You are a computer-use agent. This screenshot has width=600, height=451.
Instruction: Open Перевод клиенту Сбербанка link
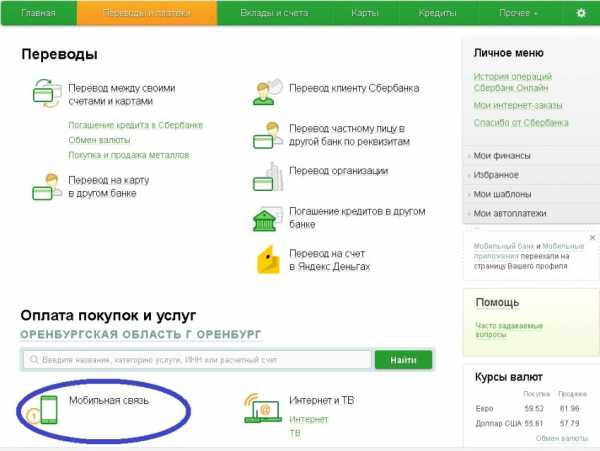click(354, 88)
